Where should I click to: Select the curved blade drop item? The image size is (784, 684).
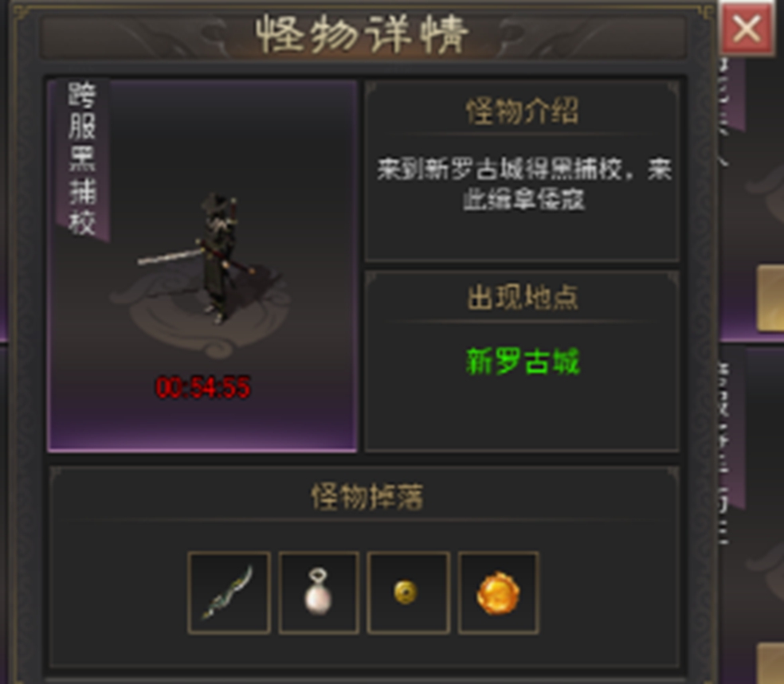[x=229, y=592]
